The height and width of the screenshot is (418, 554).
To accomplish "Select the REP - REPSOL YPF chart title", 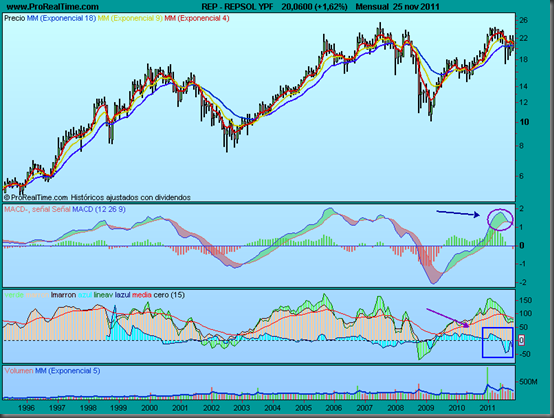I will [x=237, y=7].
